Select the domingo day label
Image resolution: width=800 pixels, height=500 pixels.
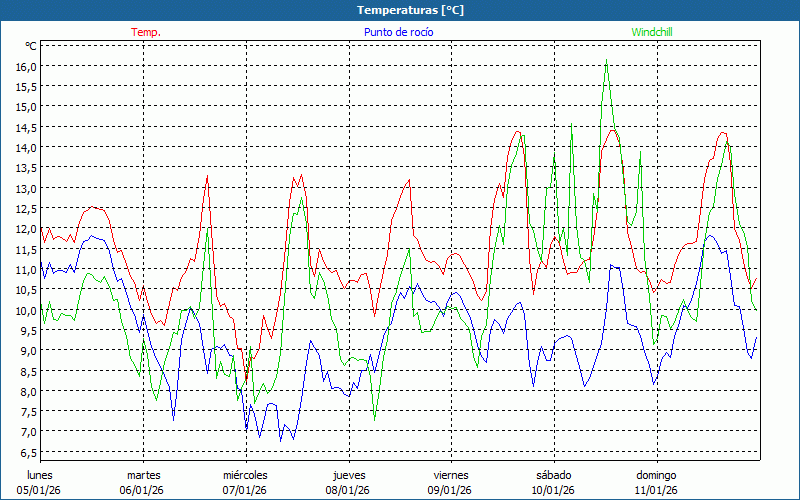656,474
